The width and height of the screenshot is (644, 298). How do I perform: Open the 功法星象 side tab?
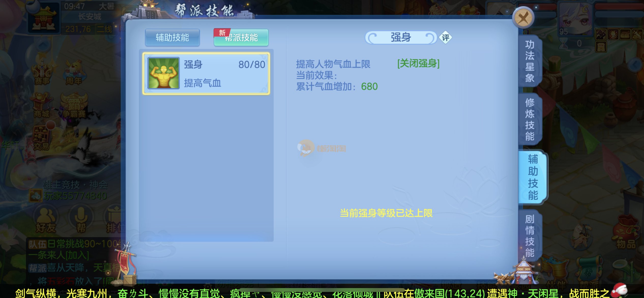coord(530,61)
